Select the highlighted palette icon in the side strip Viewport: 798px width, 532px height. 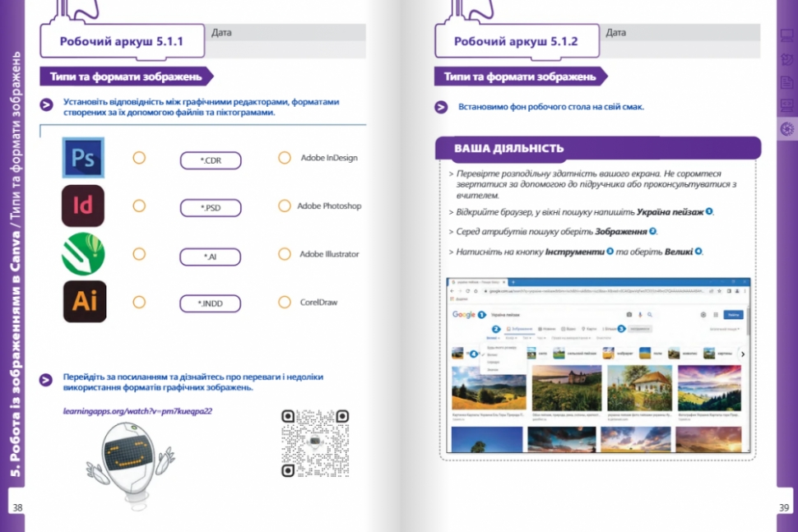click(x=786, y=128)
